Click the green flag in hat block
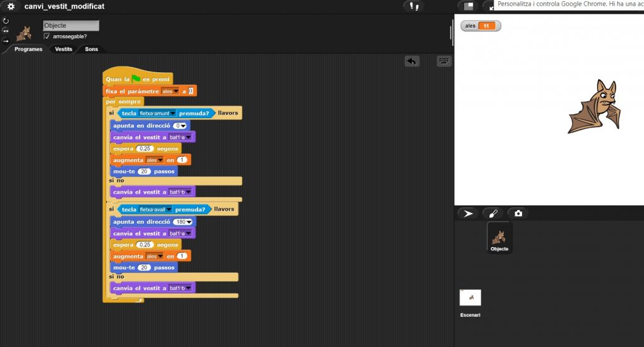This screenshot has height=347, width=644. point(136,79)
